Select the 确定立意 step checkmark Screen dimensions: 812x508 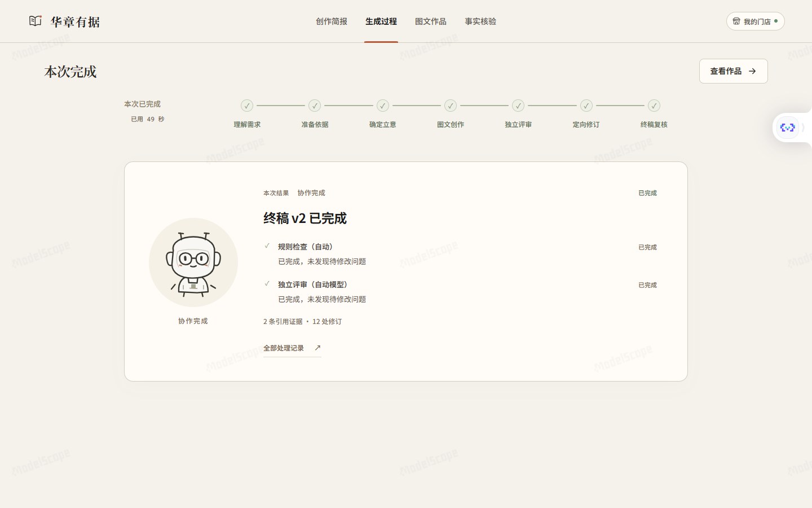pos(383,106)
